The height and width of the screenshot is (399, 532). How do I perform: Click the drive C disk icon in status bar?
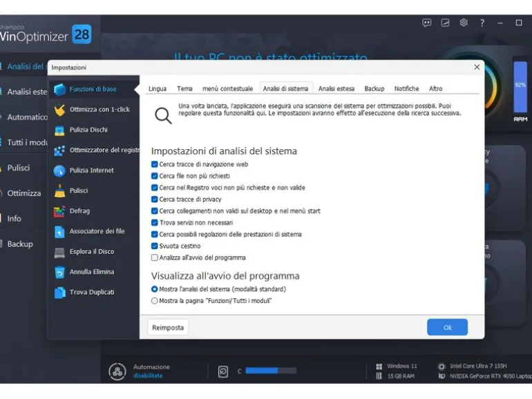click(223, 371)
